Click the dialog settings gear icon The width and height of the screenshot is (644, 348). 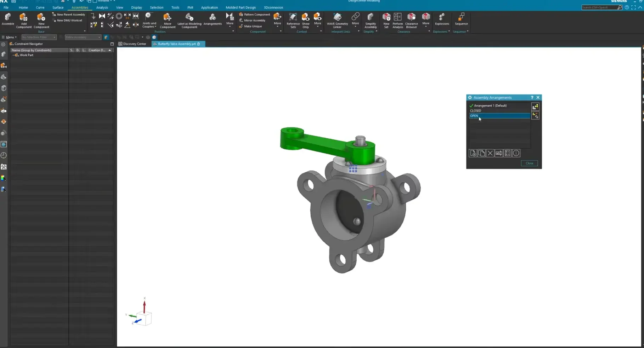tap(470, 98)
